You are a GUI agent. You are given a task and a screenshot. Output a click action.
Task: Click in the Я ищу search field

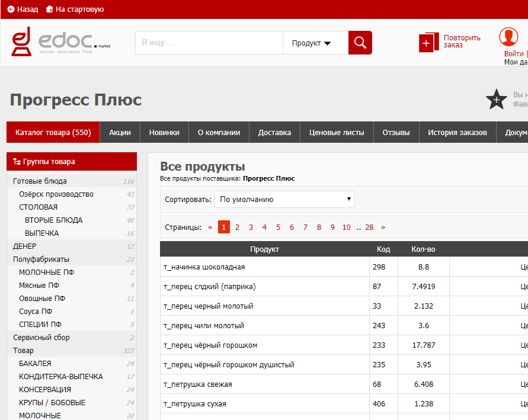(209, 43)
